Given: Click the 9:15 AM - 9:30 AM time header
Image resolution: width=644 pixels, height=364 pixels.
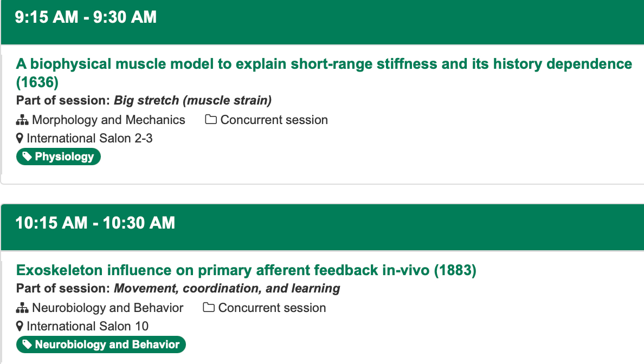Looking at the screenshot, I should point(86,17).
